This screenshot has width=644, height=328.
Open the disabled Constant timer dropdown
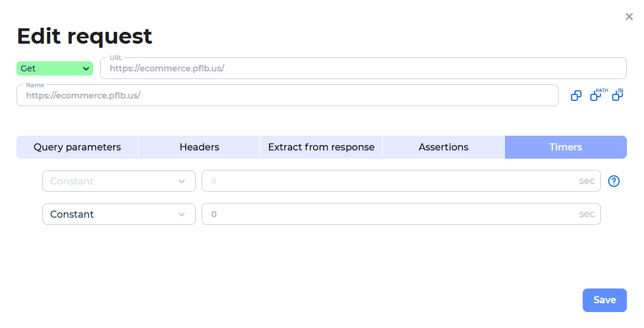(119, 181)
